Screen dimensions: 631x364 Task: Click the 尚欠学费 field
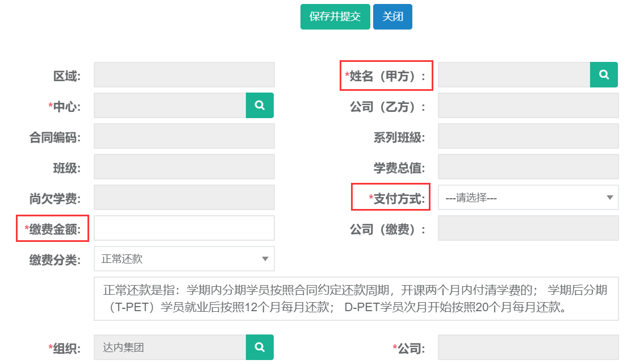[184, 198]
